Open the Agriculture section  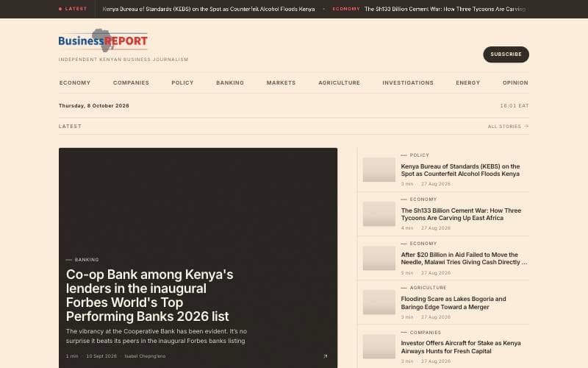(339, 82)
